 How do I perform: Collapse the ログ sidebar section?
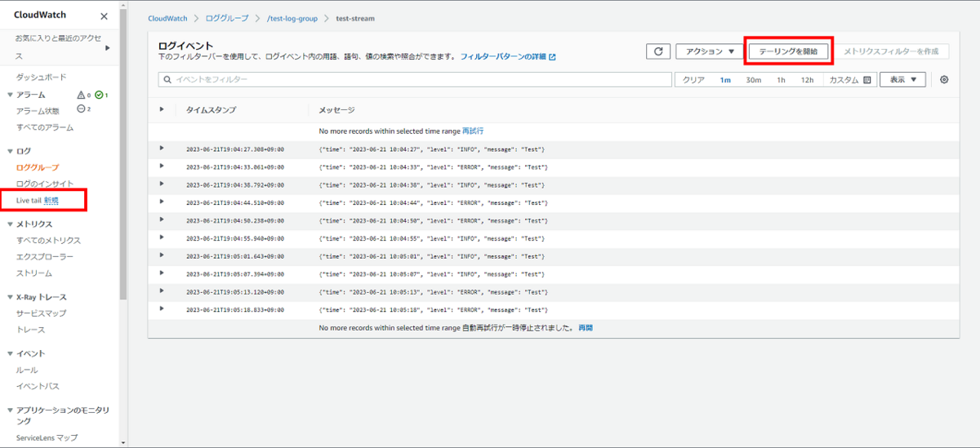coord(9,152)
